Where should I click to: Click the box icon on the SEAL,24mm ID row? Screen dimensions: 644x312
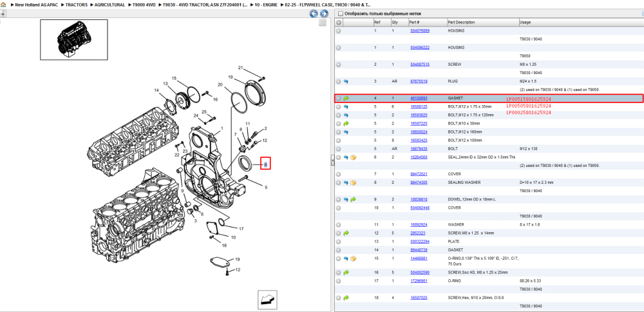pos(353,157)
